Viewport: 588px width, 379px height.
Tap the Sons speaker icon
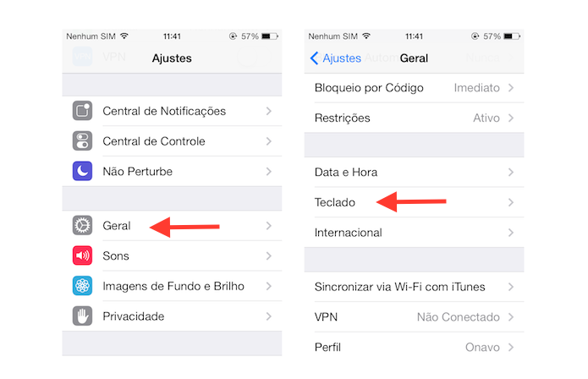[x=82, y=255]
